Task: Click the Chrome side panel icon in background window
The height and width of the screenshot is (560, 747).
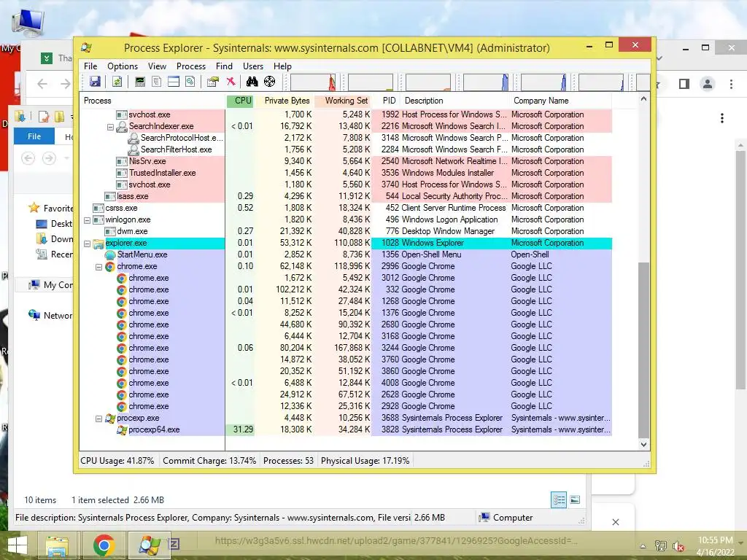Action: [684, 84]
